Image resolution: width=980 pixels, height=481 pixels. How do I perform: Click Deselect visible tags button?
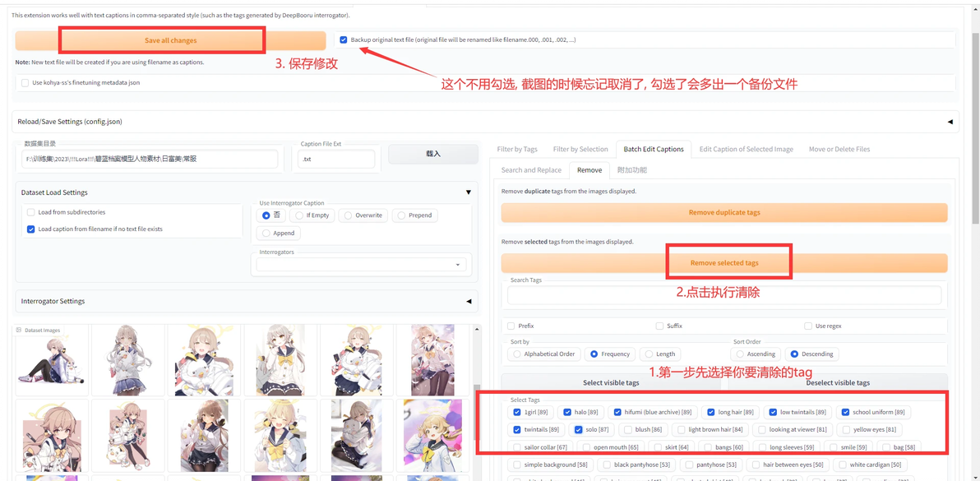(838, 383)
